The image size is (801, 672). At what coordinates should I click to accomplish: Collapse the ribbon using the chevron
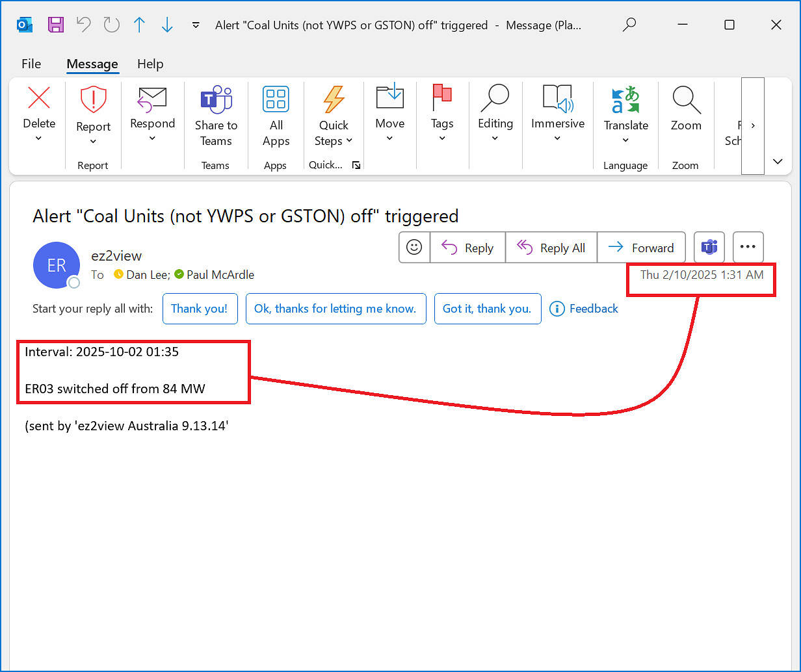click(x=778, y=162)
